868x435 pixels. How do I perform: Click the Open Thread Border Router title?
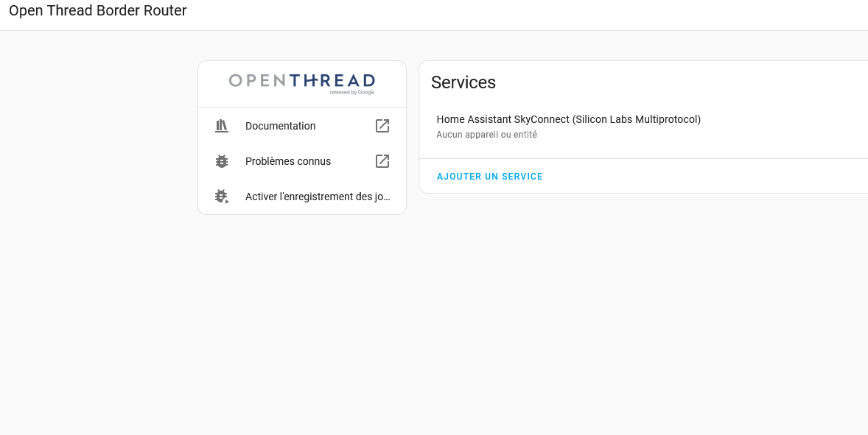(98, 10)
